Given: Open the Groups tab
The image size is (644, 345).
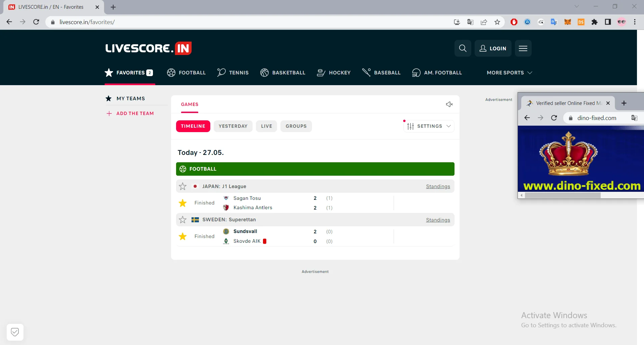Looking at the screenshot, I should [x=296, y=126].
